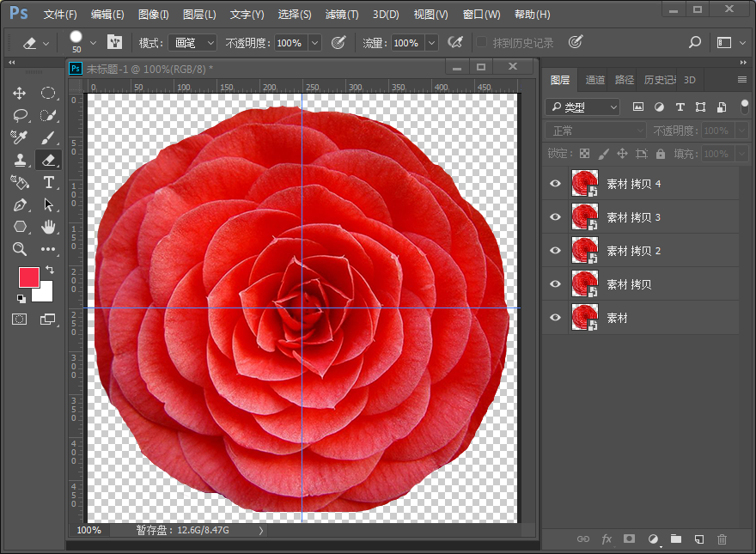Hide the 素材 拷贝 4 layer
This screenshot has height=554, width=756.
click(x=555, y=183)
